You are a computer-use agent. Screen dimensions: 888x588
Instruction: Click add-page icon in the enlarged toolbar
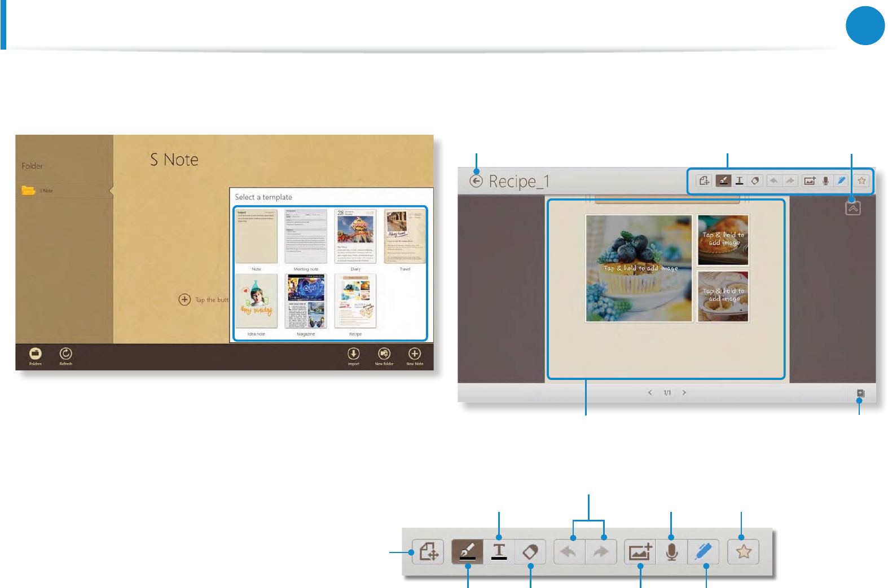(x=428, y=552)
